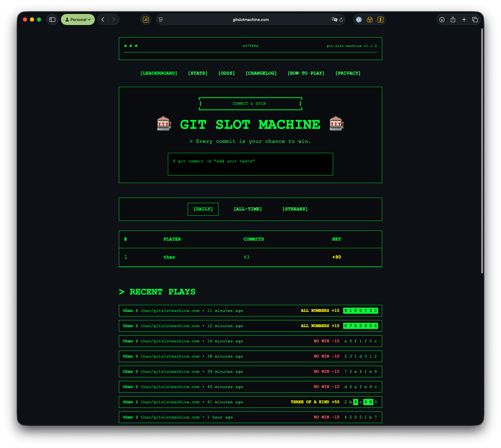501x448 pixels.
Task: Click the git commit command box
Action: [x=250, y=164]
